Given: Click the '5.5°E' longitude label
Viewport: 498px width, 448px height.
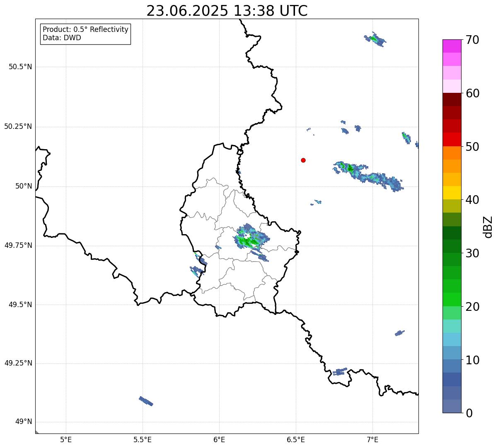Looking at the screenshot, I should pos(143,440).
